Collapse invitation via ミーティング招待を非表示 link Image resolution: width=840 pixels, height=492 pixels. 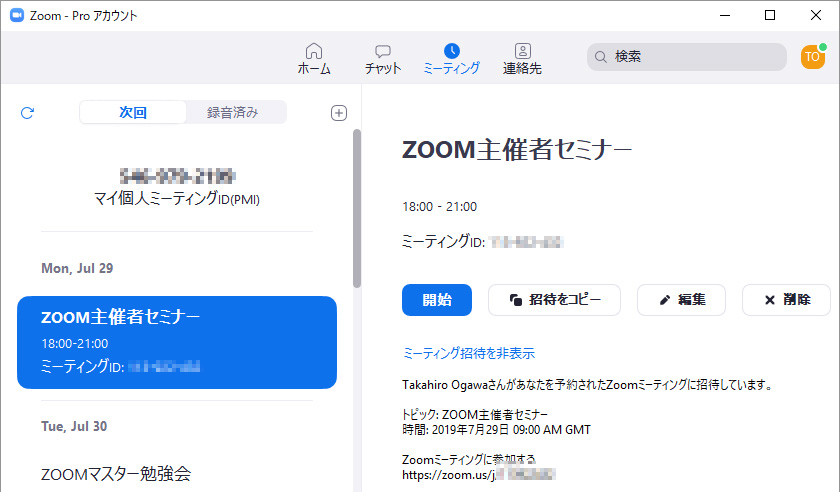click(x=468, y=353)
